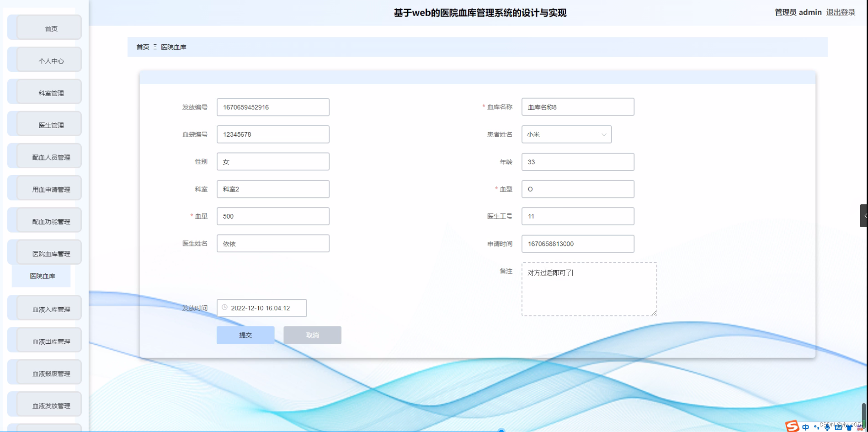
Task: Expand the 配血功能管理 sidebar entry
Action: click(x=51, y=220)
